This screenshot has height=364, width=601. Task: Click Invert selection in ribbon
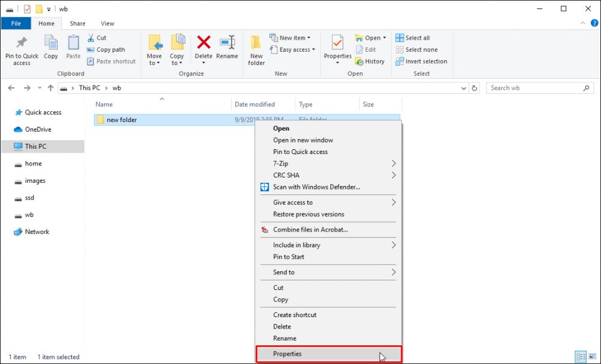[421, 61]
